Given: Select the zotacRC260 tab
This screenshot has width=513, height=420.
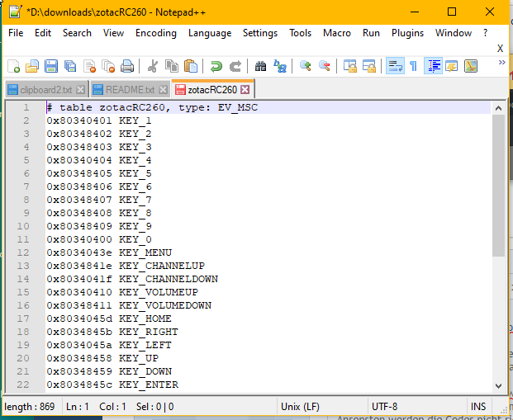Looking at the screenshot, I should pyautogui.click(x=212, y=90).
